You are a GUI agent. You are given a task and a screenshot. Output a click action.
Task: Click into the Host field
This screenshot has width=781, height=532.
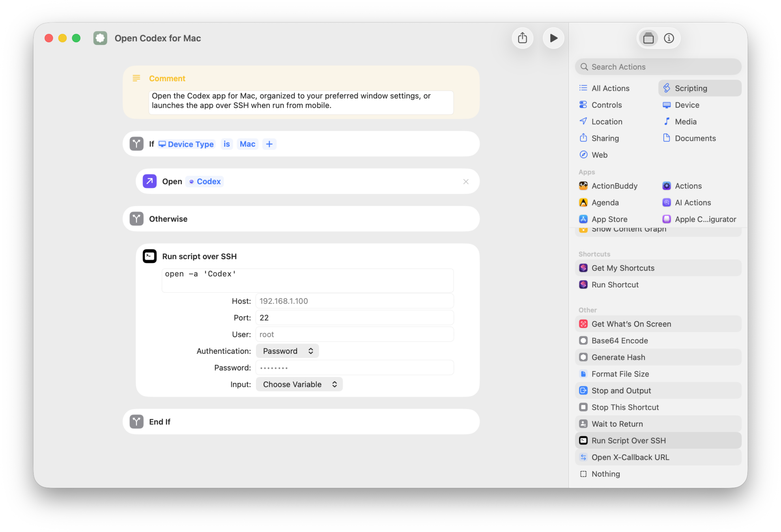coord(355,301)
